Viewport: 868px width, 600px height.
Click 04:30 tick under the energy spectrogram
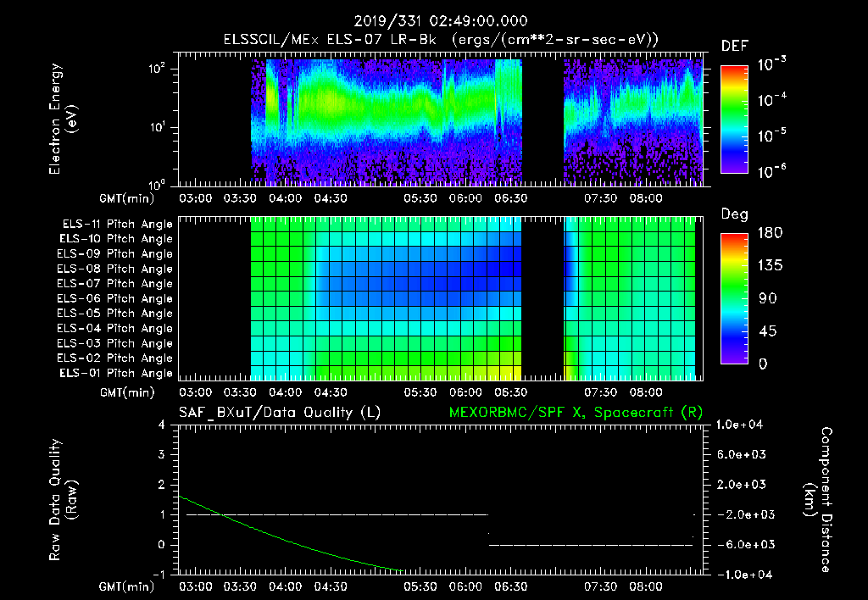click(331, 198)
